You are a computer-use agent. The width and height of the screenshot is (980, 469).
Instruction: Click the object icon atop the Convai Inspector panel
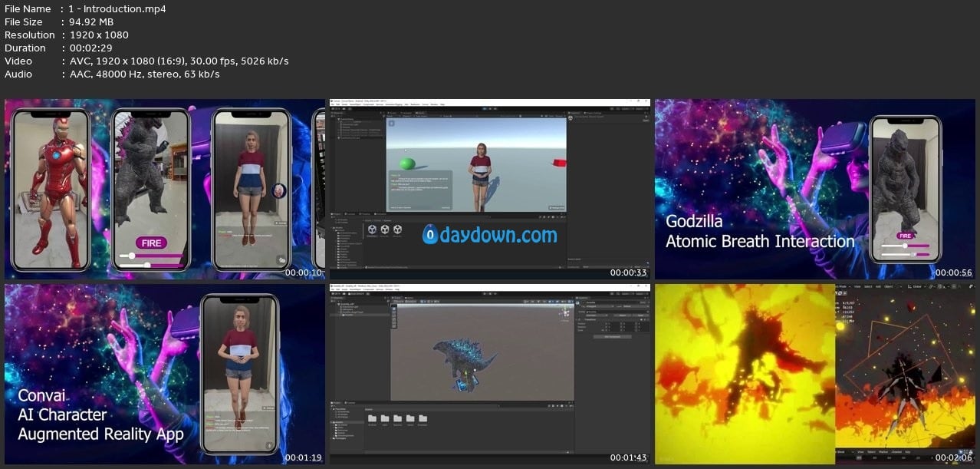571,117
